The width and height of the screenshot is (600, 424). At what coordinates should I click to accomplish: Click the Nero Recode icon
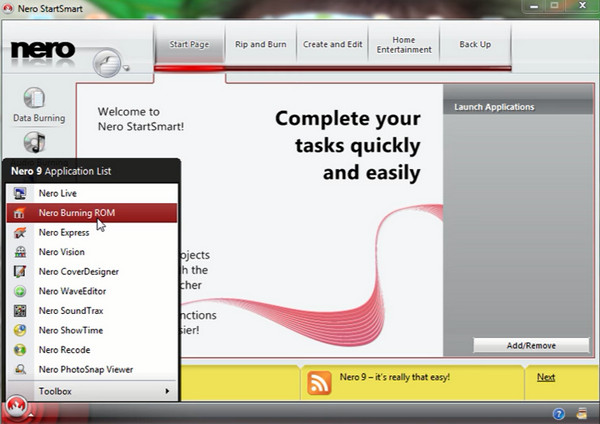click(x=20, y=350)
